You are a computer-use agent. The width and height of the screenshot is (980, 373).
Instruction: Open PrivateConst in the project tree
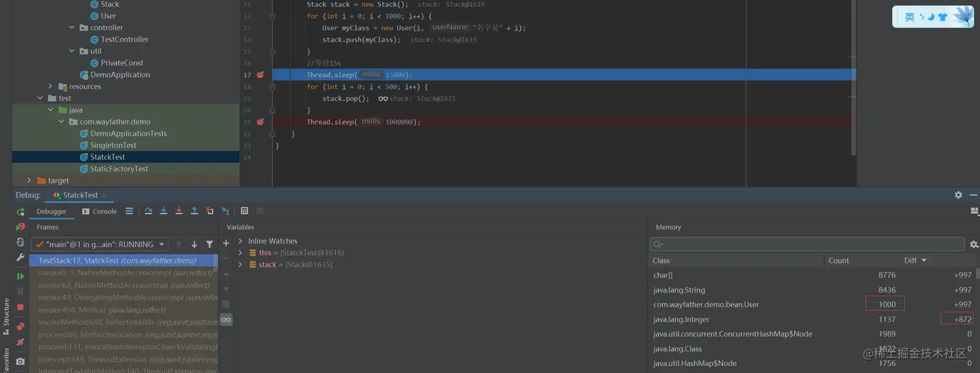122,62
